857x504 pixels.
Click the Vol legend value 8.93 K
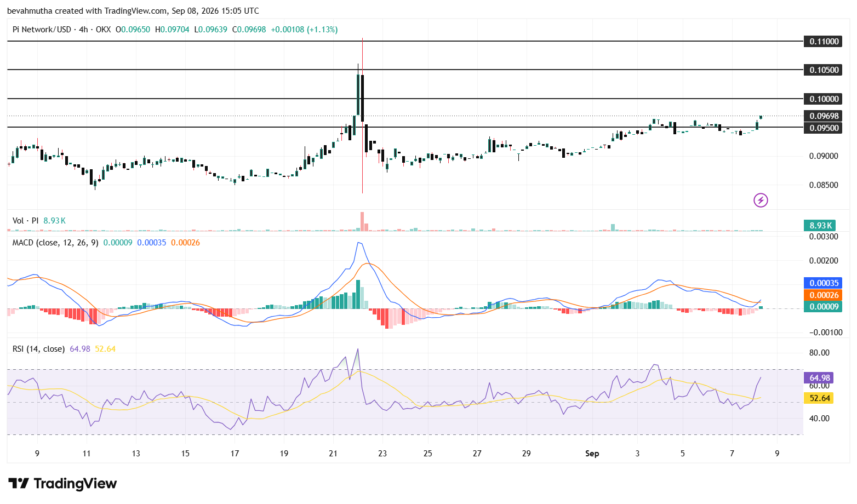(x=54, y=220)
